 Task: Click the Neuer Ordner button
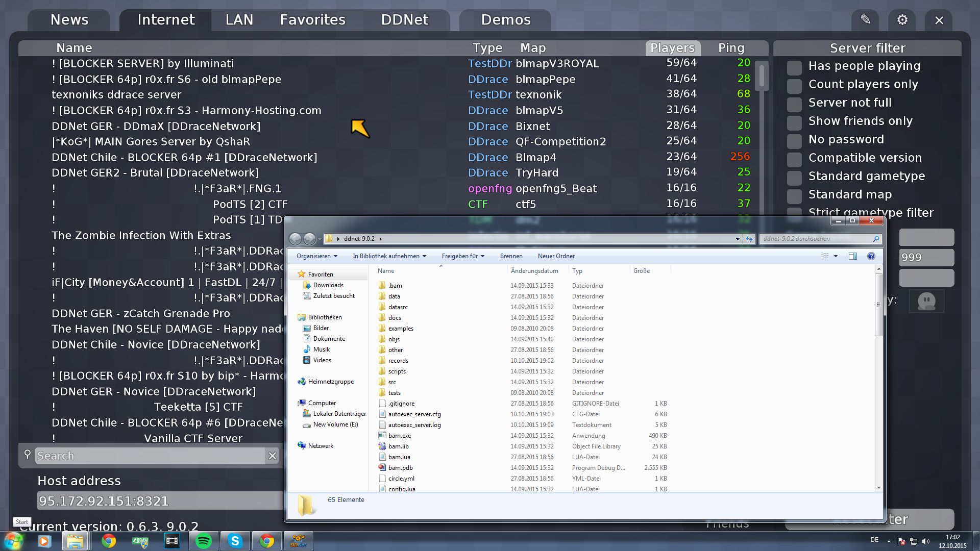(556, 256)
